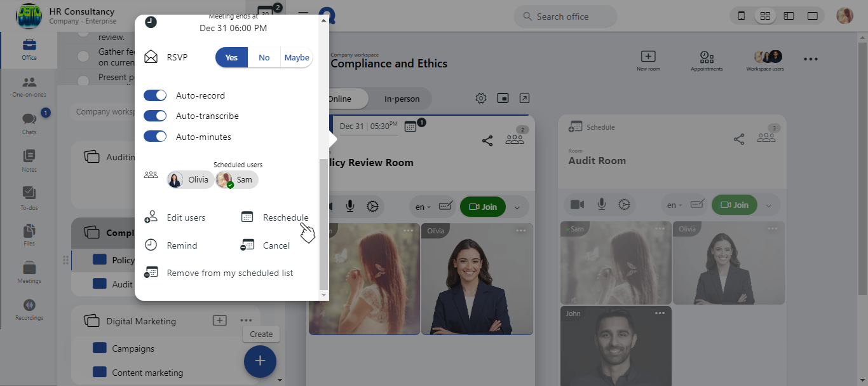Click the Search office field

pos(565,17)
